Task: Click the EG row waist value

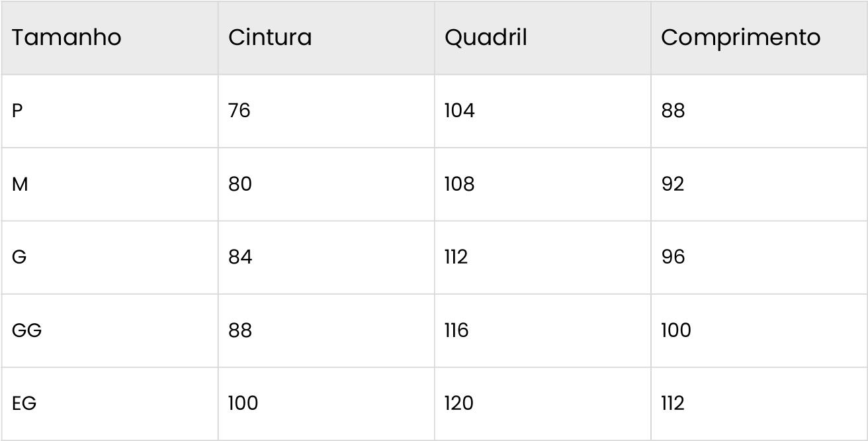Action: tap(243, 403)
